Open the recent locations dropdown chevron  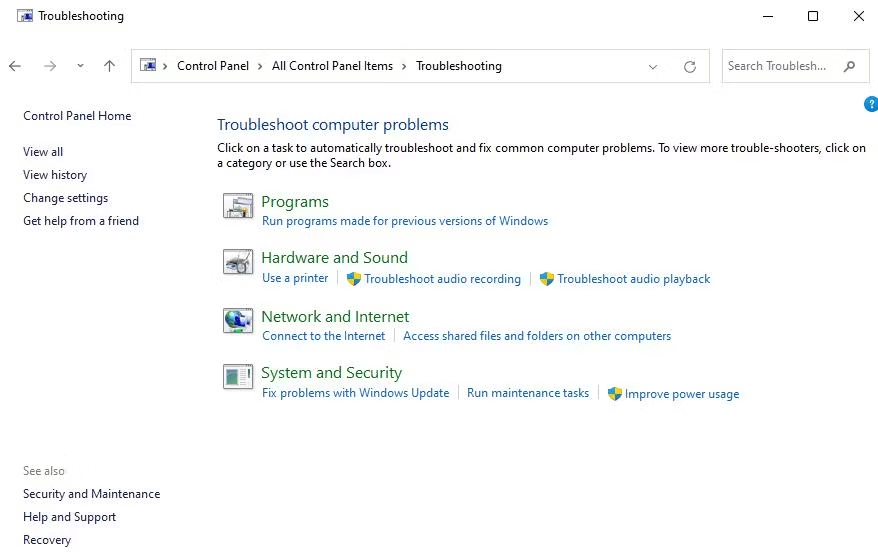coord(80,66)
